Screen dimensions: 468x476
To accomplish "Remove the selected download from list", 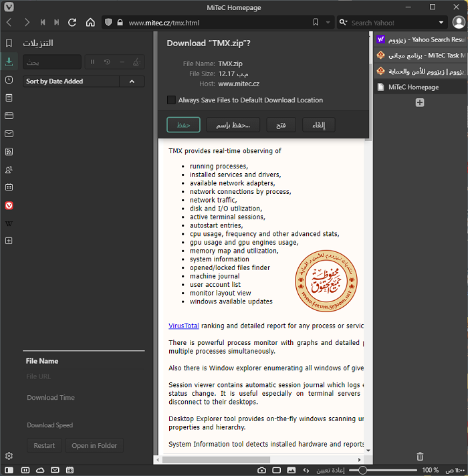I will point(122,62).
